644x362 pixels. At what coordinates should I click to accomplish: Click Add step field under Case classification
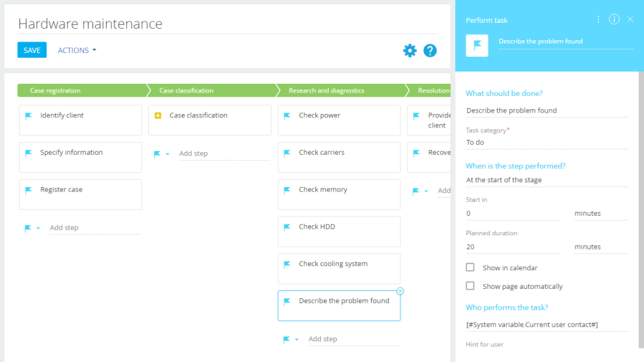point(223,154)
